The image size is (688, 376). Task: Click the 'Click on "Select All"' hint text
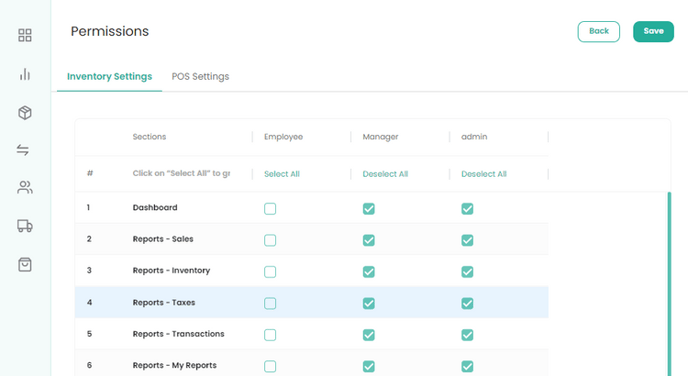pyautogui.click(x=181, y=173)
